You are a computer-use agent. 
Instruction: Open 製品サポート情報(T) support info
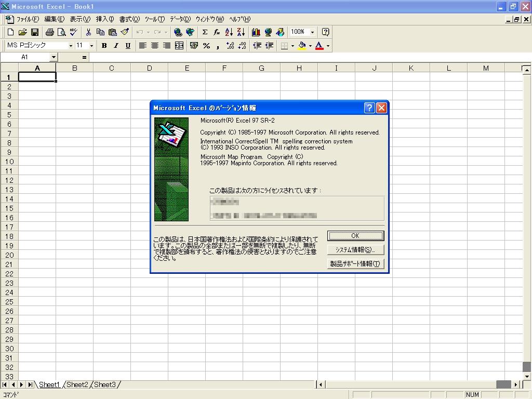(355, 263)
